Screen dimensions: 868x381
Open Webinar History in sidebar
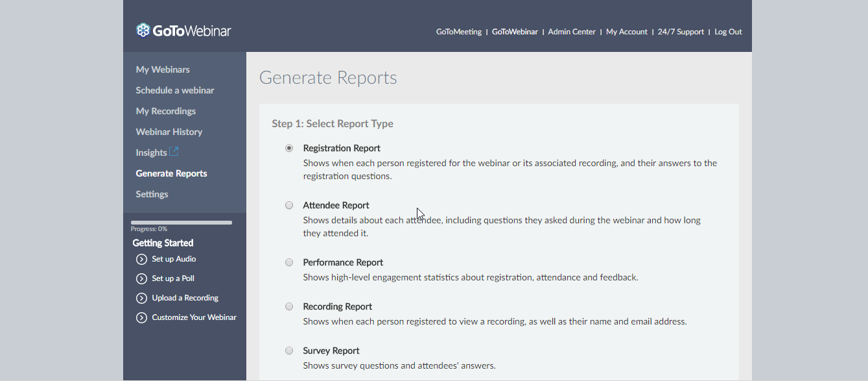[169, 132]
